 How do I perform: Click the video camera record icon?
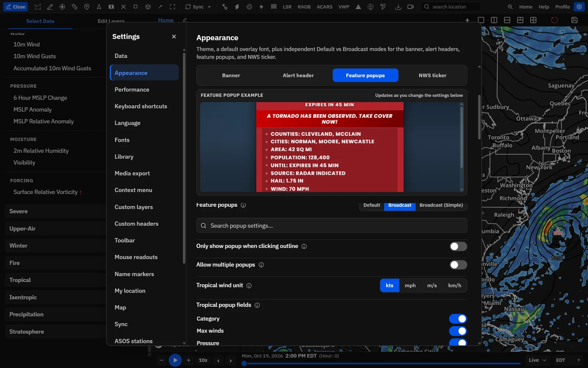coord(410,7)
